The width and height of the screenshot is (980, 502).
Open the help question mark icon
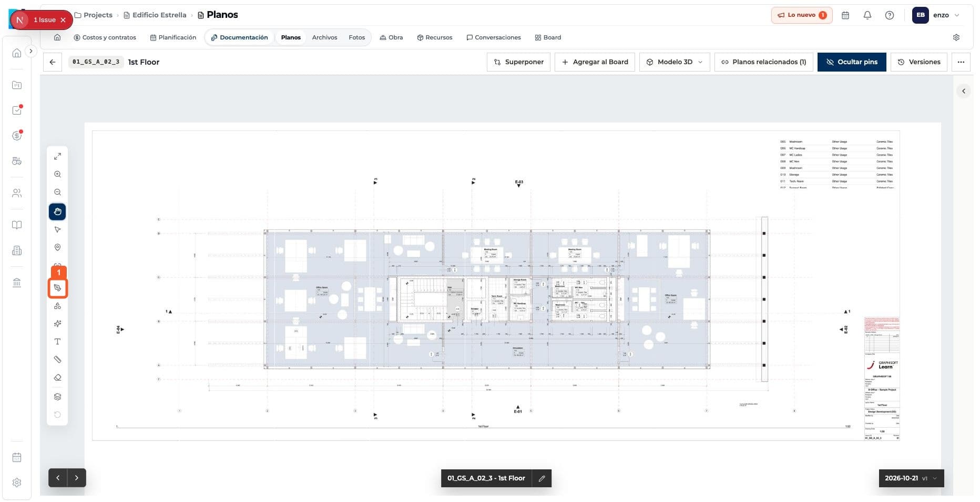click(x=890, y=15)
